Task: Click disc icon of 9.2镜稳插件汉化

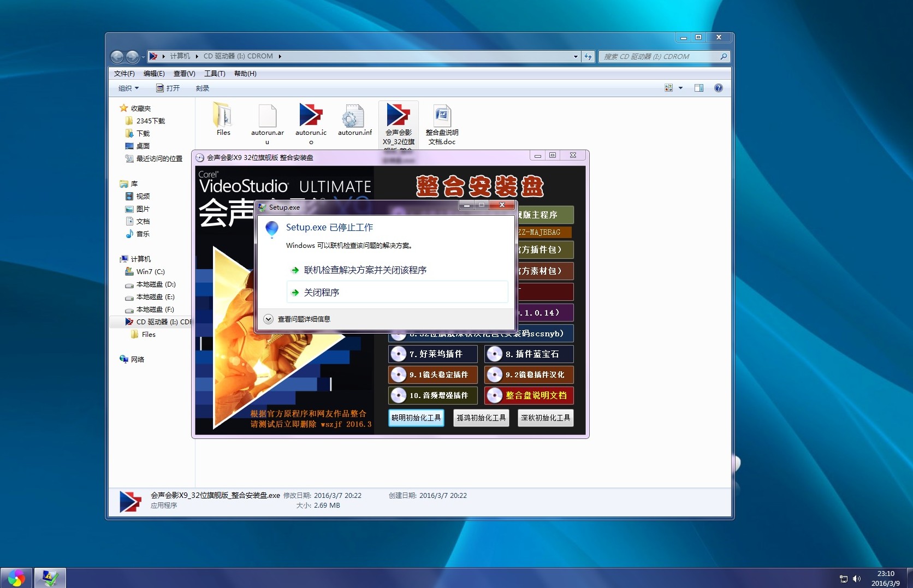Action: click(x=494, y=375)
